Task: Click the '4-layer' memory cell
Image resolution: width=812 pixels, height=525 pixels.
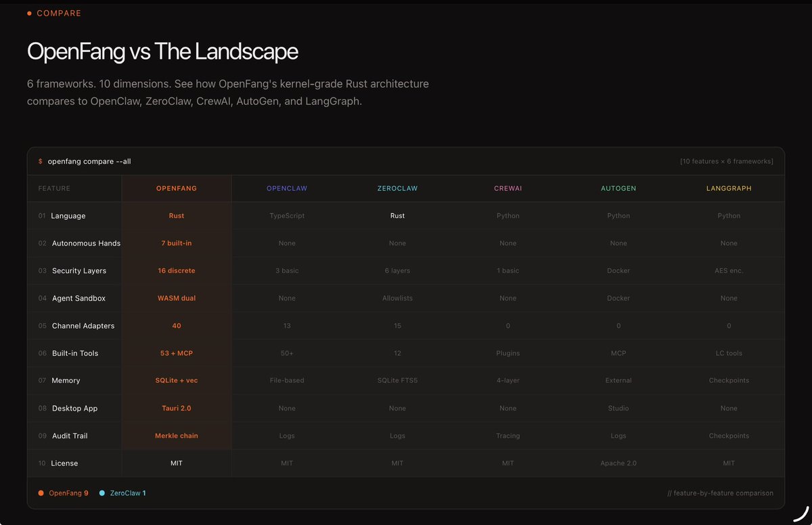Action: (x=508, y=380)
